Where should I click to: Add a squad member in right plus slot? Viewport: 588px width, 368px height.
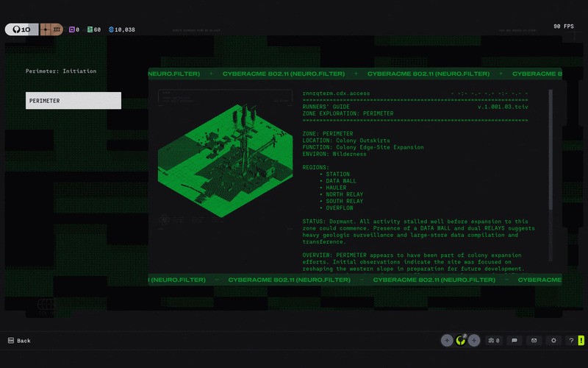click(x=474, y=341)
